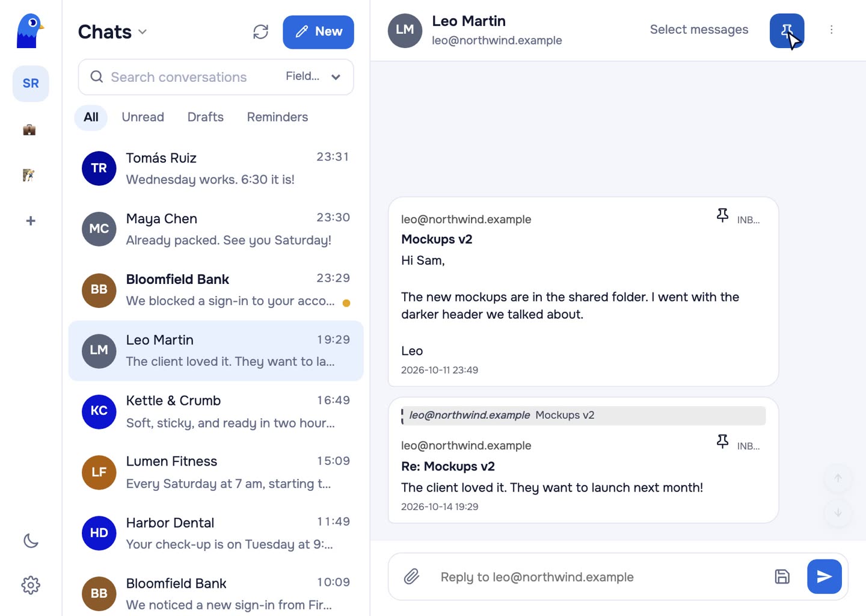This screenshot has height=616, width=866.
Task: Click the INB label on Re: Mockups v2
Action: point(749,446)
